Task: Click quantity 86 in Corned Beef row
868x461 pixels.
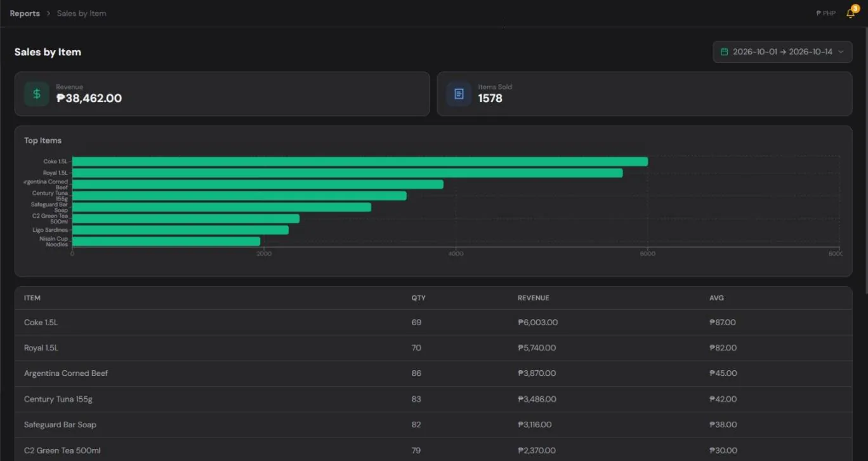Action: (x=416, y=373)
